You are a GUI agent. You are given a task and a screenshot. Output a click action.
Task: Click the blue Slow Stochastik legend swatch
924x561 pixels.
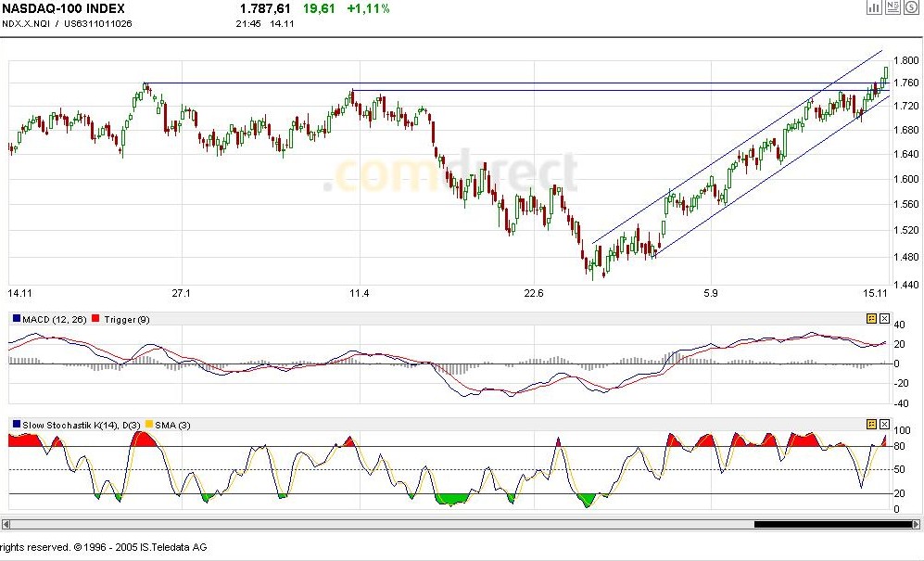pos(17,424)
